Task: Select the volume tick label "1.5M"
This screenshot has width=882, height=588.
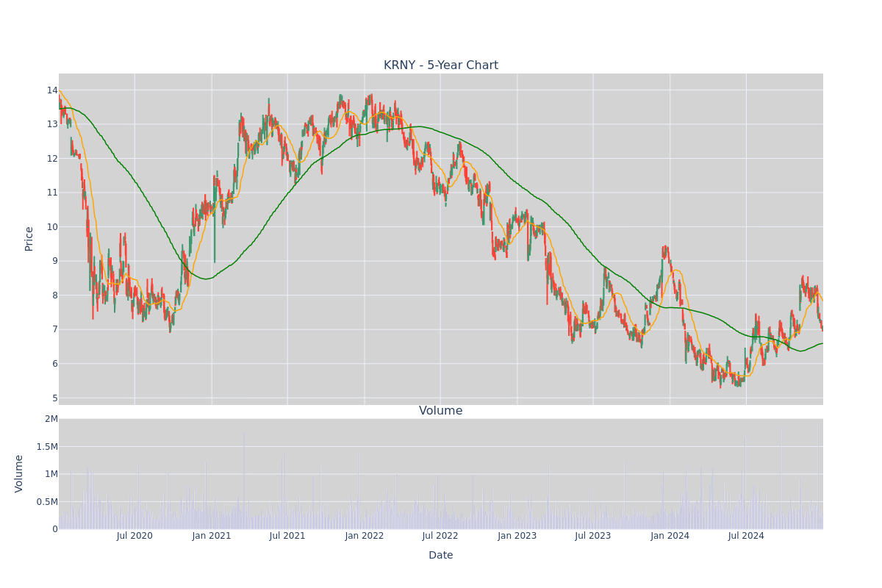Action: [x=46, y=447]
